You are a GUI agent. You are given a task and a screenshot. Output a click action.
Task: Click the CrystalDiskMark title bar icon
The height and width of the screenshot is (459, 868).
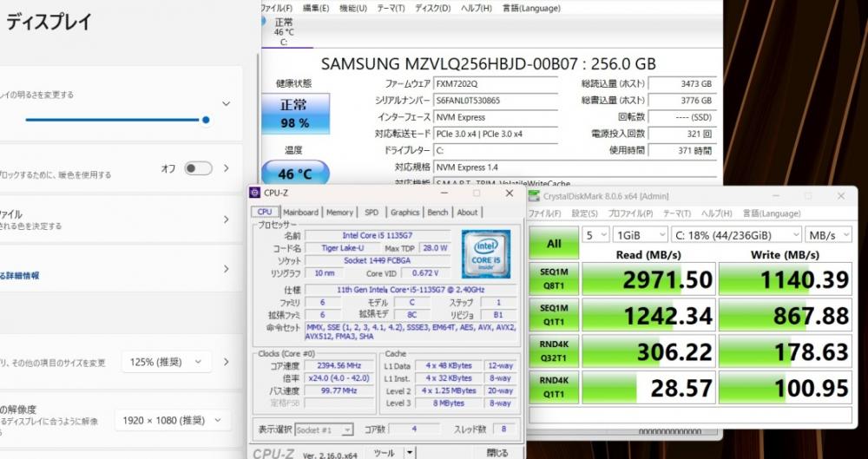tap(534, 196)
